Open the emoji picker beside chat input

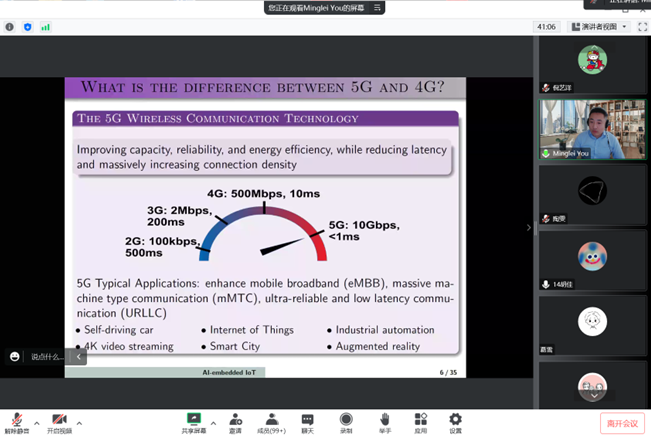tap(15, 356)
